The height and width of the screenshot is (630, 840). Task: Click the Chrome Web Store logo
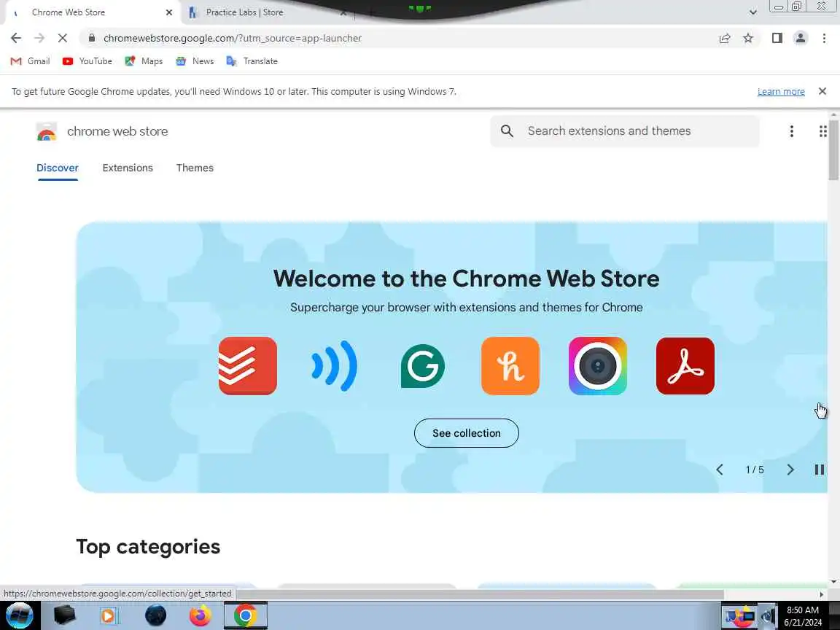pos(47,131)
